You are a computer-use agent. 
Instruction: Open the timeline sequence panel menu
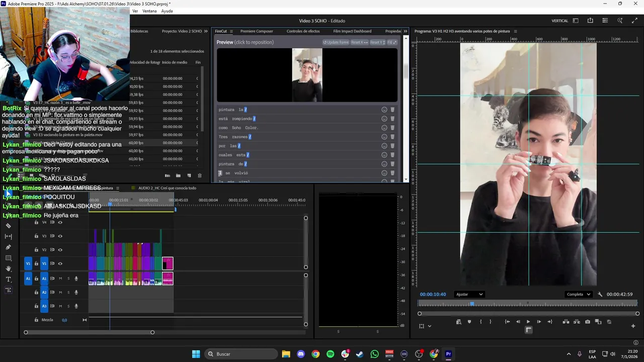(x=118, y=188)
